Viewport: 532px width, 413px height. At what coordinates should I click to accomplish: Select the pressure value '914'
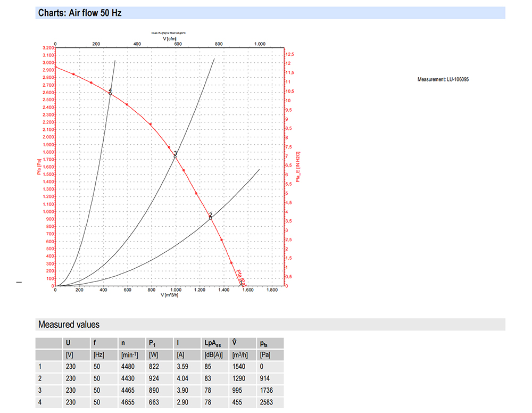[264, 379]
